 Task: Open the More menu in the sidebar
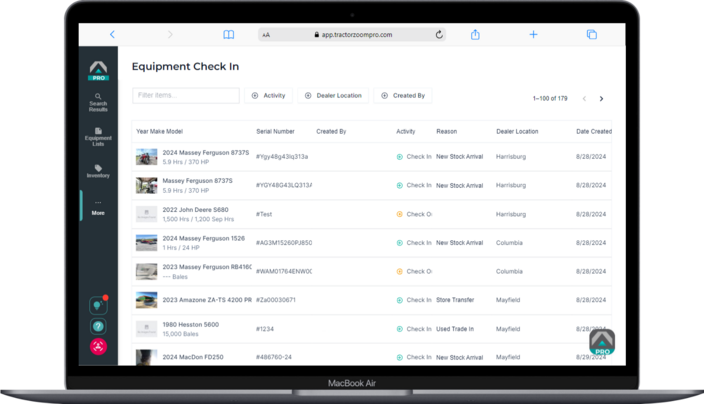pos(98,207)
